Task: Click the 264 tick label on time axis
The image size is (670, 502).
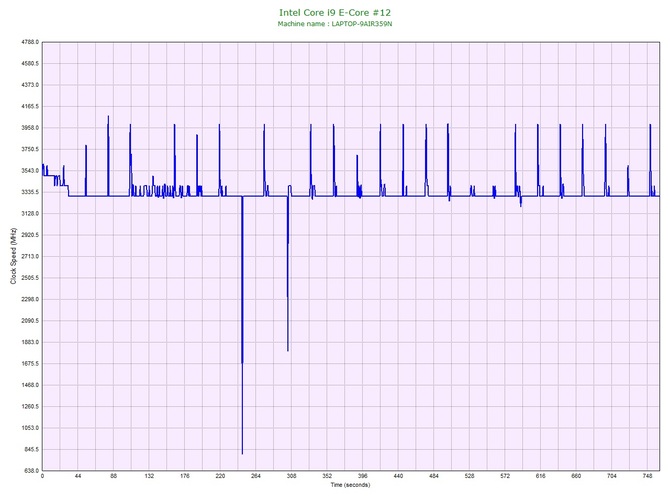Action: pyautogui.click(x=256, y=477)
